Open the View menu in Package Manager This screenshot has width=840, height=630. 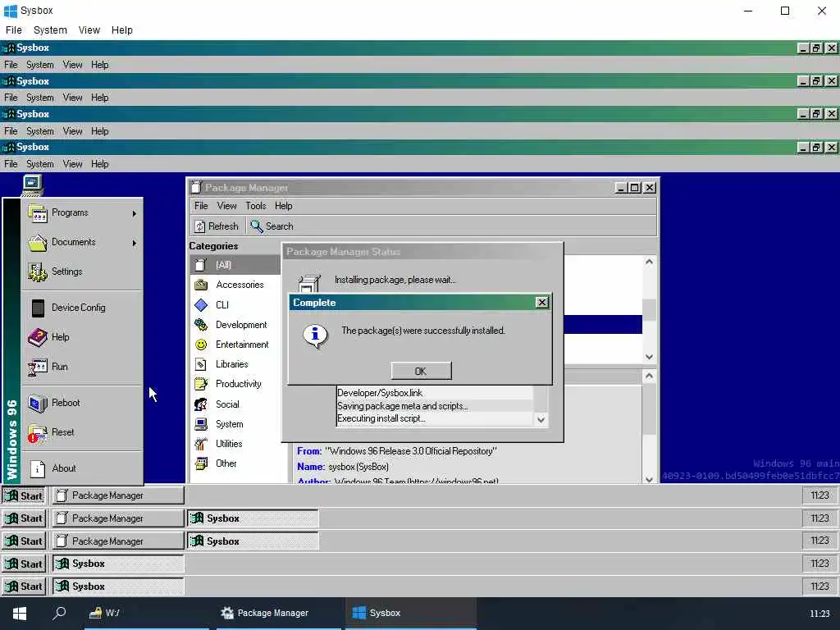[x=226, y=206]
